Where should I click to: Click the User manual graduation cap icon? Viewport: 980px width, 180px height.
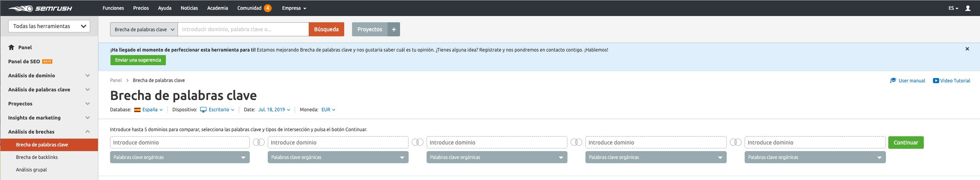coord(893,80)
